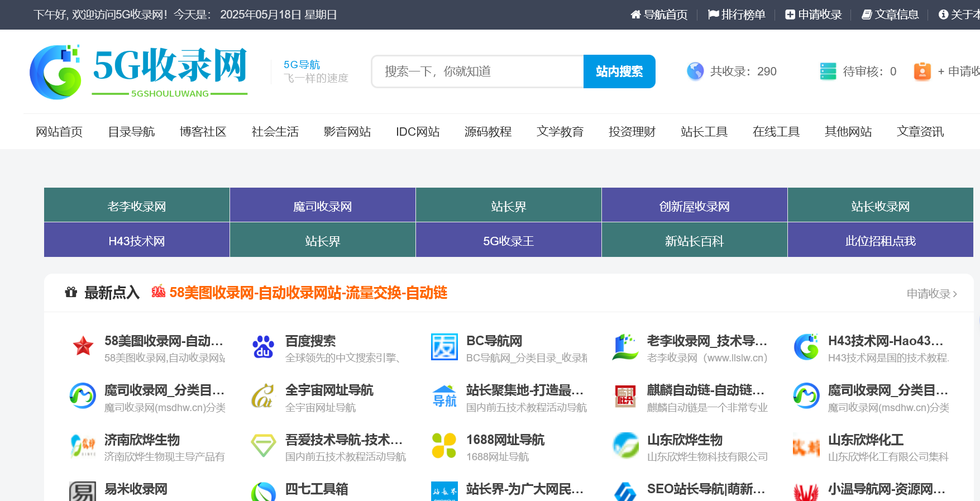Viewport: 980px width, 501px height.
Task: Click the home icon beside 导航首页
Action: pyautogui.click(x=635, y=15)
